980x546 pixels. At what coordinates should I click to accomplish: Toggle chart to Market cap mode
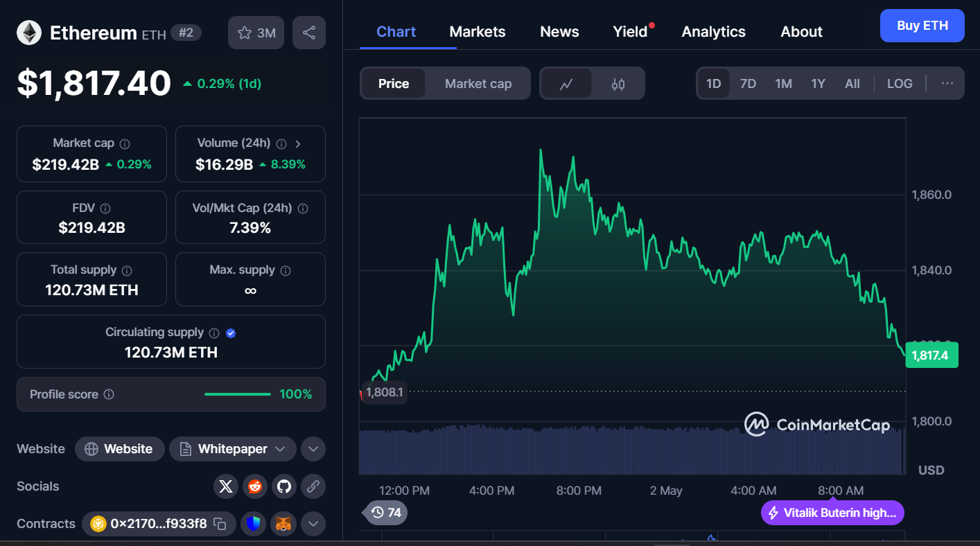click(x=478, y=84)
